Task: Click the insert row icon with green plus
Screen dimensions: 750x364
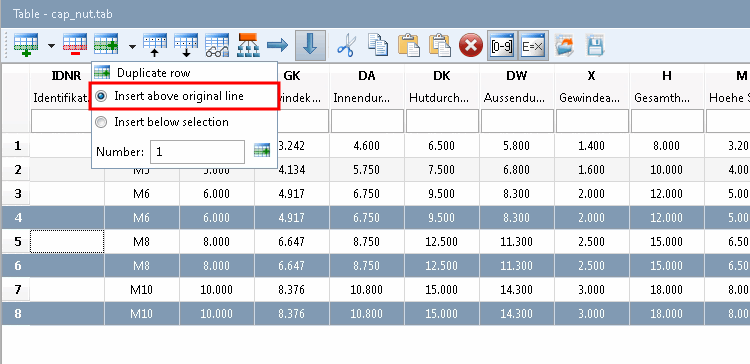Action: point(26,45)
